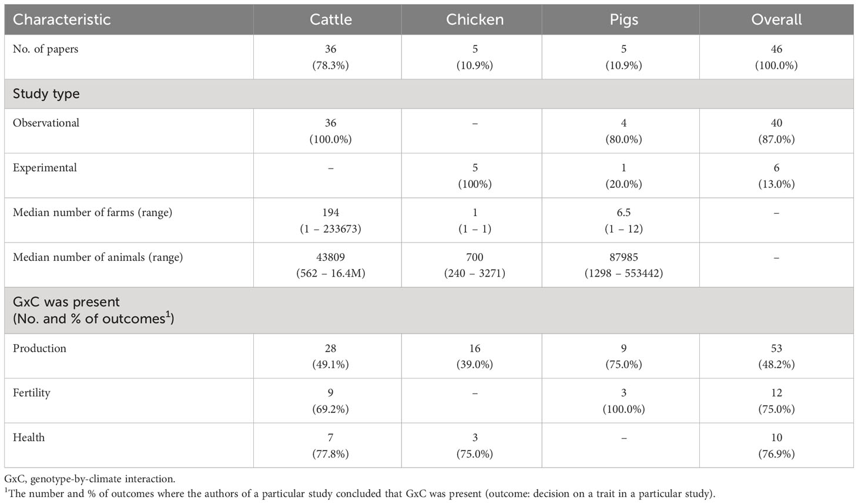Select the GxC was present section heading
The height and width of the screenshot is (504, 858).
(x=93, y=310)
